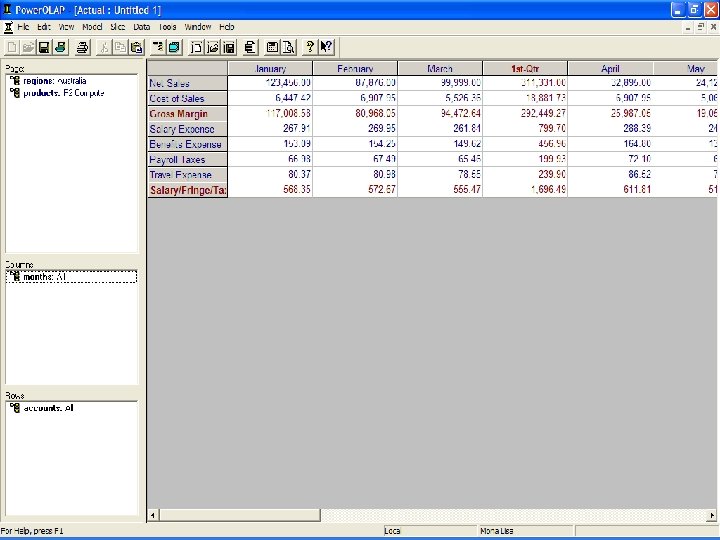Open the File menu
The width and height of the screenshot is (720, 540).
point(23,27)
